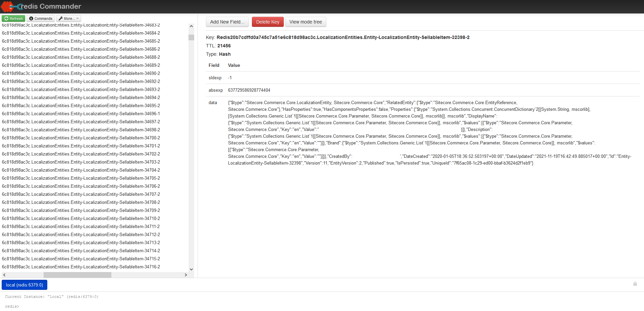Open key SellableItem-34715-2
The image size is (644, 311).
pos(81,259)
